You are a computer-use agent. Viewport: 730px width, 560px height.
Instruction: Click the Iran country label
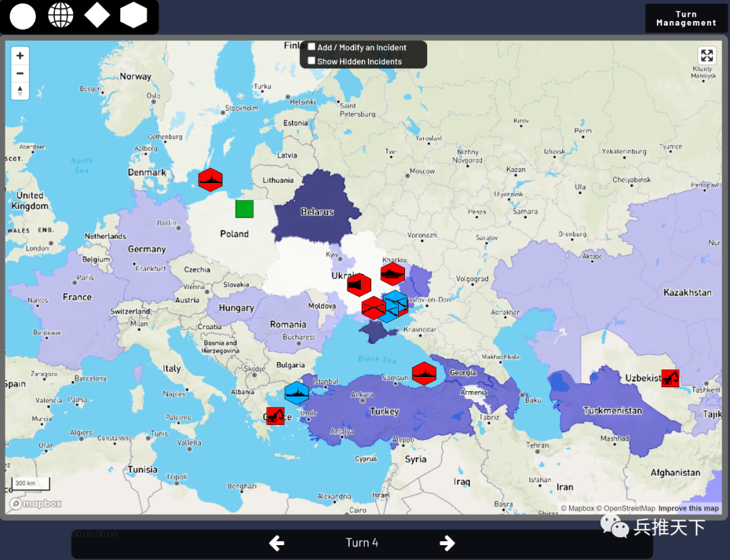(x=564, y=487)
